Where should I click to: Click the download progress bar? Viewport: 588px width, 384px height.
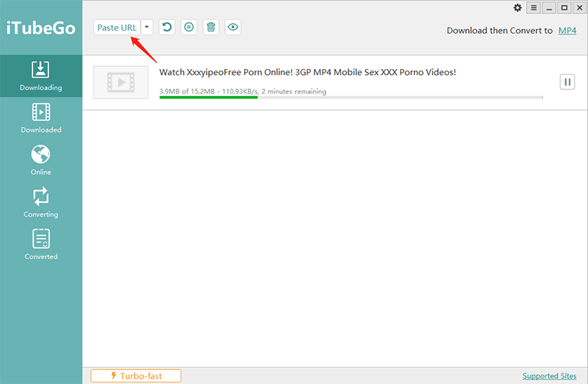coord(351,98)
